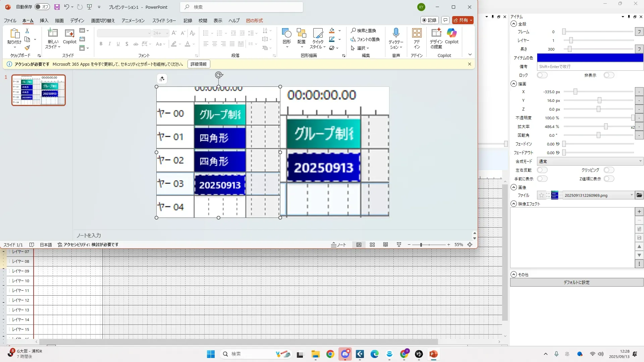Click the Format Painter brush icon
Image resolution: width=644 pixels, height=362 pixels.
(x=27, y=48)
